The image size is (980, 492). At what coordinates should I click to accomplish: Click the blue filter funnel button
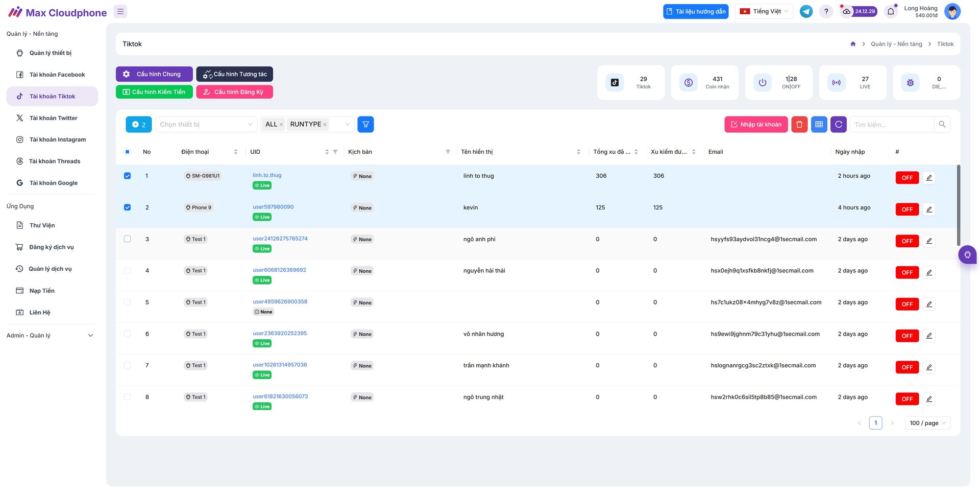365,124
